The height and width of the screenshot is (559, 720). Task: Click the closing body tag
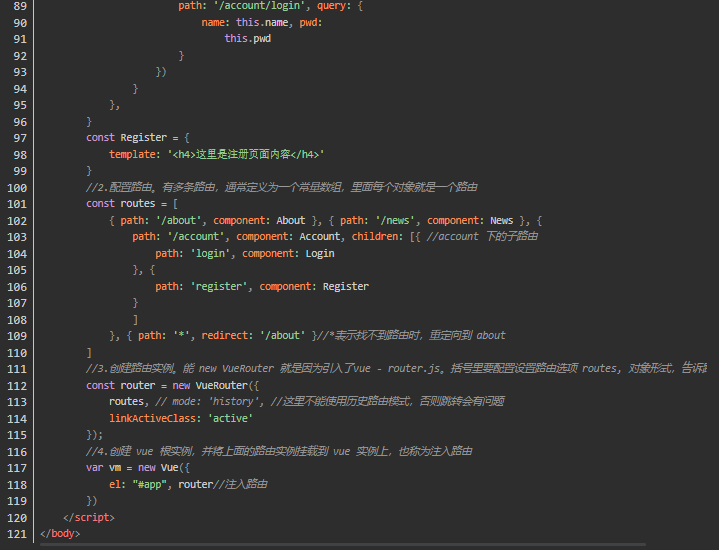coord(60,533)
